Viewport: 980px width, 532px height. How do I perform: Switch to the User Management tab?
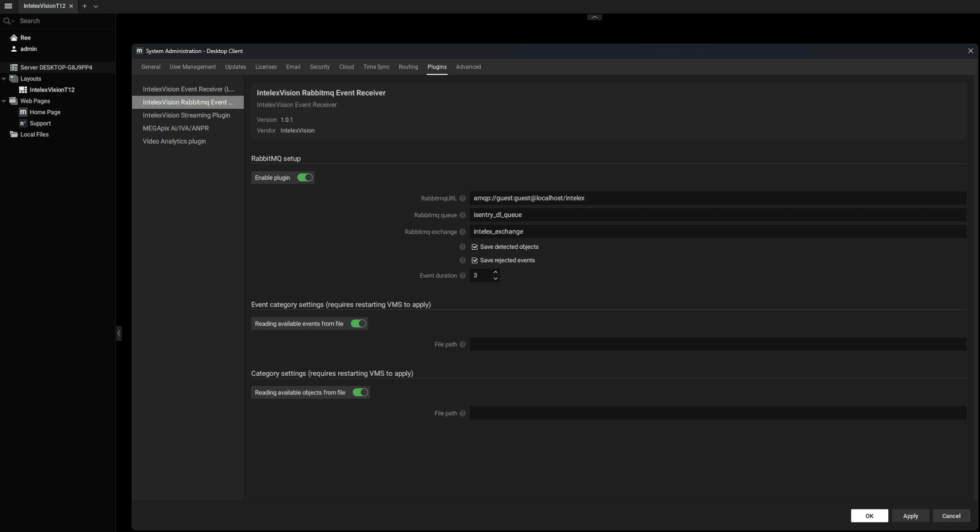pyautogui.click(x=192, y=67)
